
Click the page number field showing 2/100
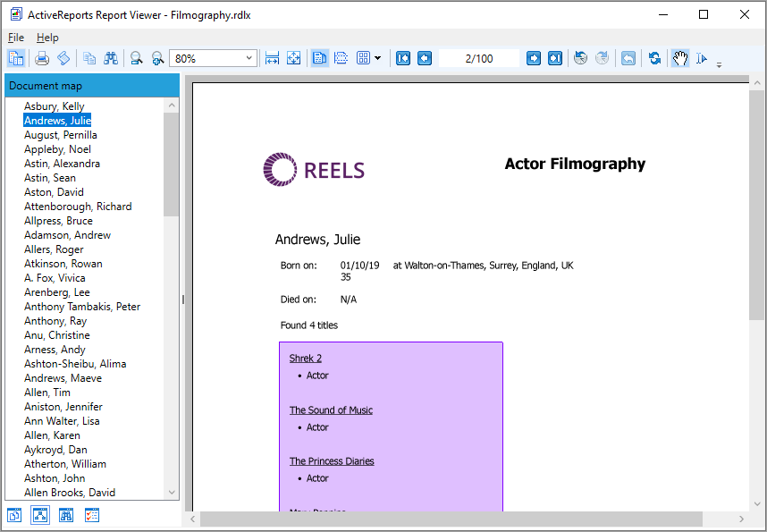click(479, 58)
